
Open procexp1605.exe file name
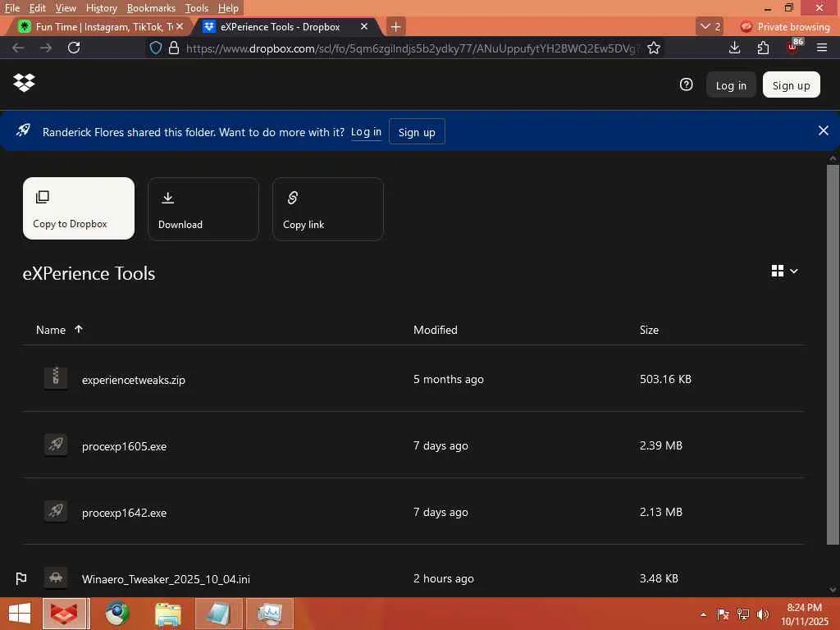125,446
